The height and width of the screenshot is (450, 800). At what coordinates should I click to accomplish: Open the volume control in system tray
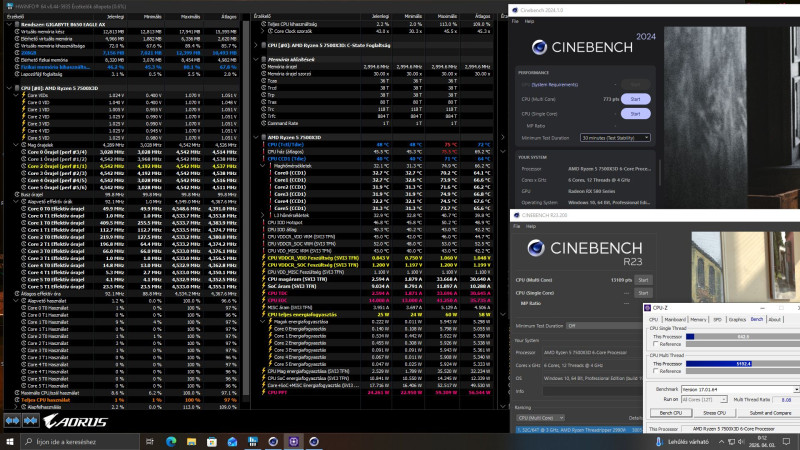pyautogui.click(x=741, y=441)
